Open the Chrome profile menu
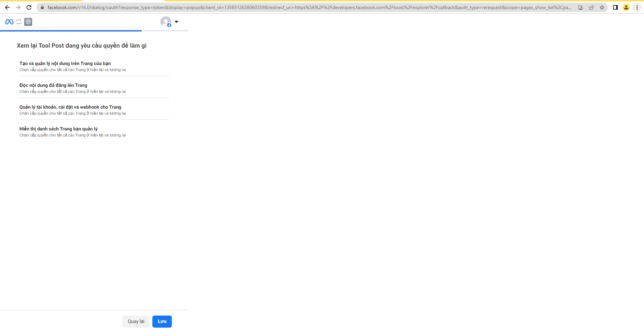The image size is (644, 336). [626, 7]
